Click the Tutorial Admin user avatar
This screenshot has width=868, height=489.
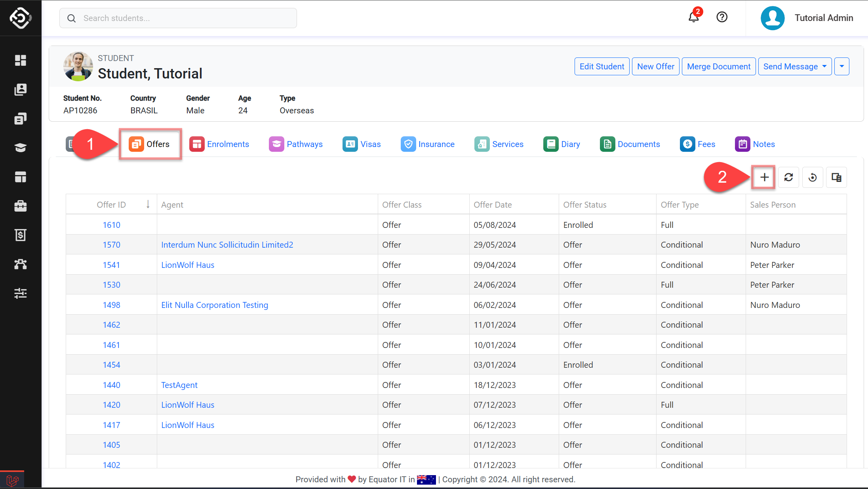tap(772, 18)
